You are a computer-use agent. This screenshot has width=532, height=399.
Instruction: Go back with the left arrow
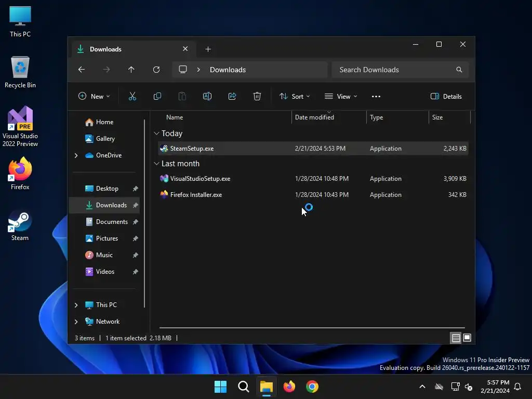click(x=82, y=70)
